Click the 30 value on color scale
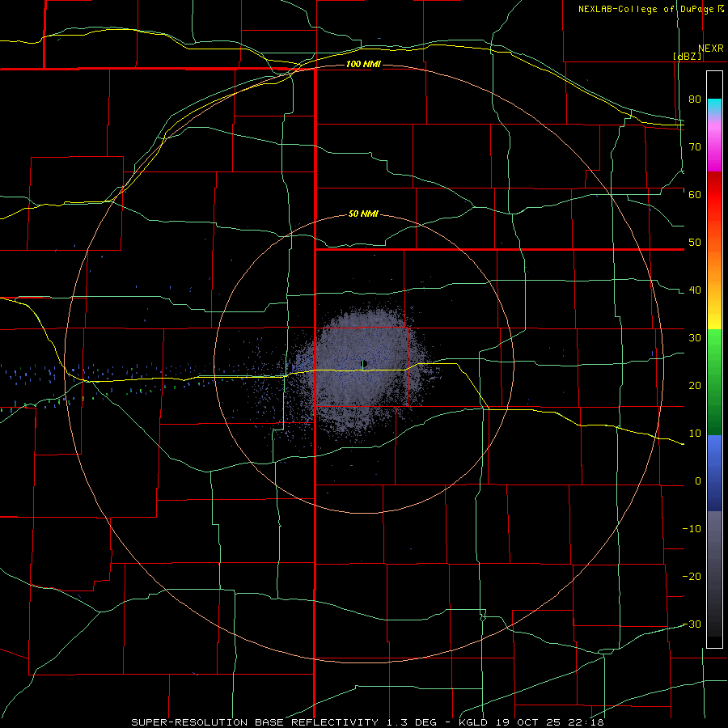This screenshot has width=728, height=728. (695, 337)
